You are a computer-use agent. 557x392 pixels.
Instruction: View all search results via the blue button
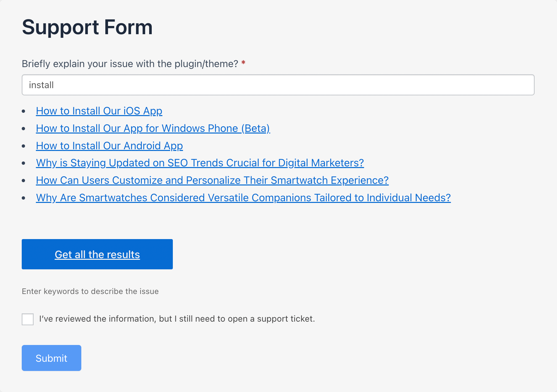click(x=97, y=254)
